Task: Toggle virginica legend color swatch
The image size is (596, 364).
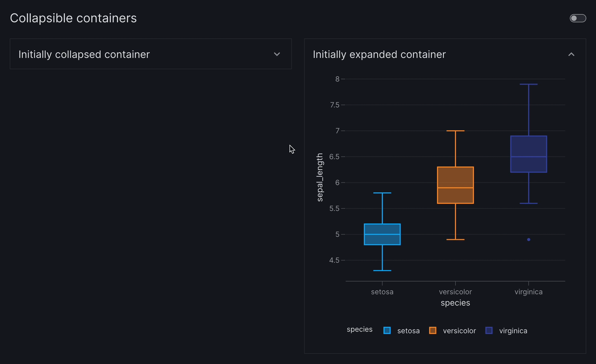Action: tap(489, 330)
